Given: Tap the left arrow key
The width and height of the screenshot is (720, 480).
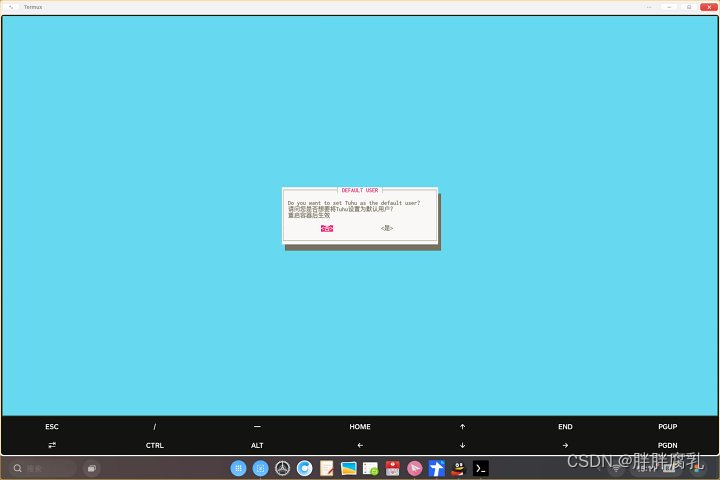Looking at the screenshot, I should (x=360, y=446).
